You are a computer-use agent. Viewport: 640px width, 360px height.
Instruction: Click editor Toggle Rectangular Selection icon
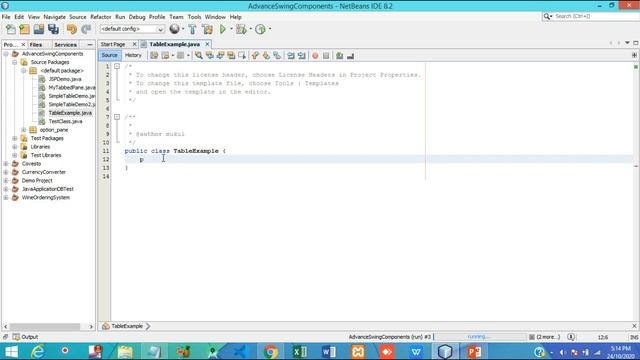(x=242, y=56)
